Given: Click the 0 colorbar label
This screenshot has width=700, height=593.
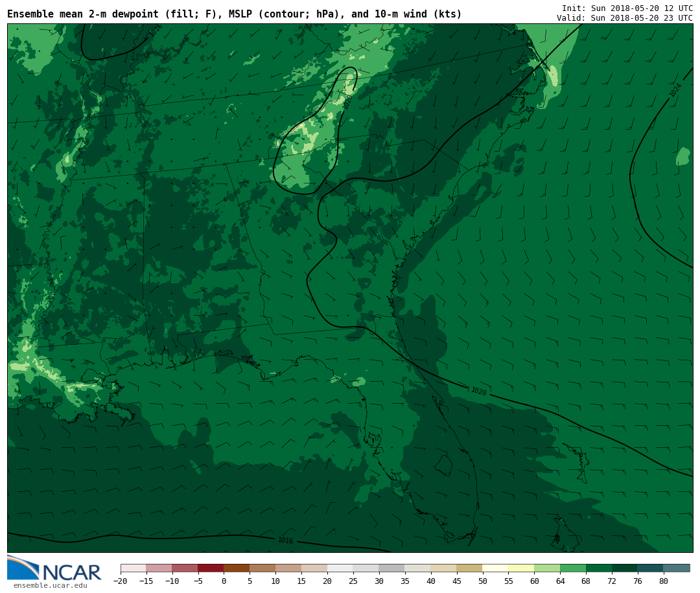Looking at the screenshot, I should [224, 581].
